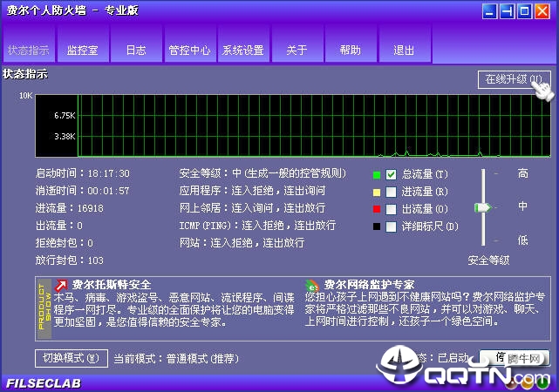The image size is (559, 392).
Task: Set security level to 高
Action: [x=522, y=173]
